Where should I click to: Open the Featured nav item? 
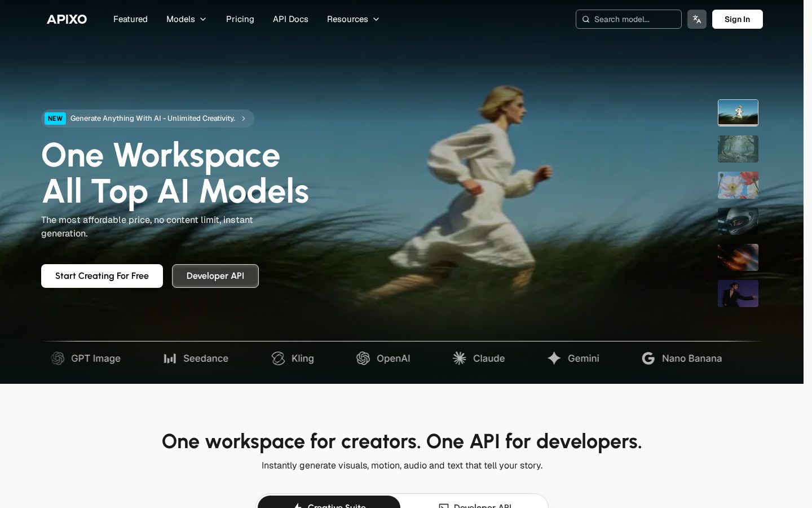tap(130, 19)
